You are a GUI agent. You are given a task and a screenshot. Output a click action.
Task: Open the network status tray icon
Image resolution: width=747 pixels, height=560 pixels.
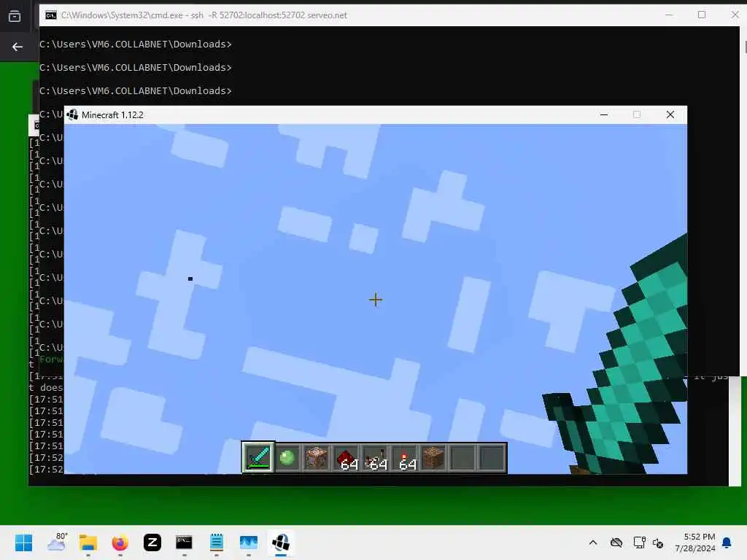coord(639,542)
